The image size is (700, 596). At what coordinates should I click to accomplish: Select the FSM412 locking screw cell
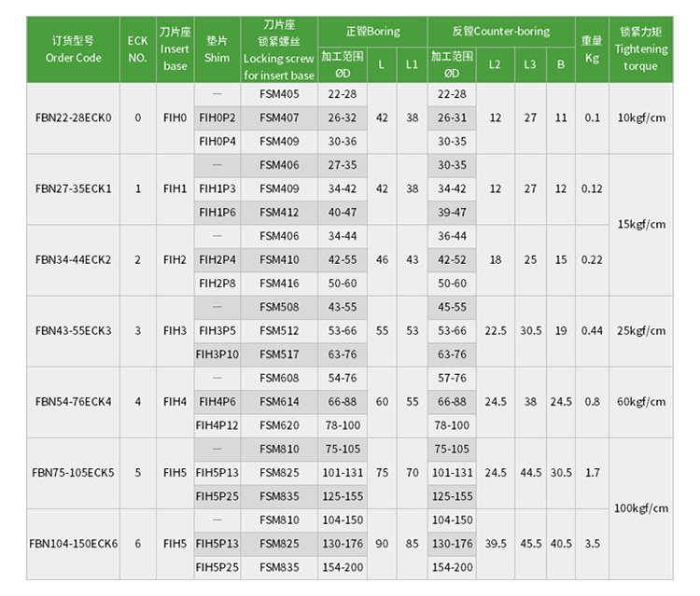279,213
